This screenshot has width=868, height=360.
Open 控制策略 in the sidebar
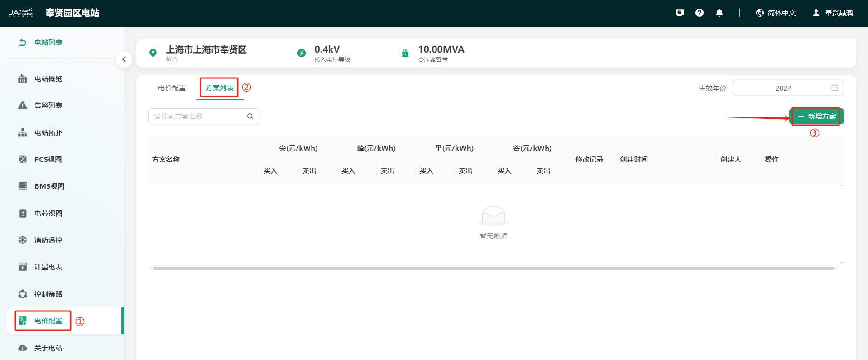pos(48,294)
